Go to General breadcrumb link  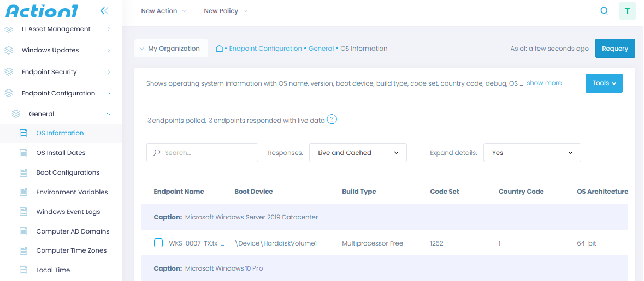pyautogui.click(x=321, y=49)
